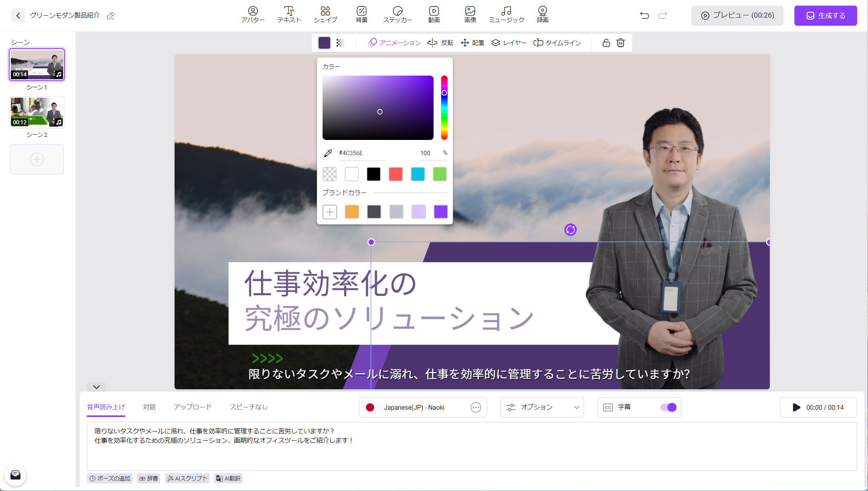Open voice options for Japanese(JP) - Naoki
This screenshot has height=491, width=868.
pyautogui.click(x=475, y=407)
